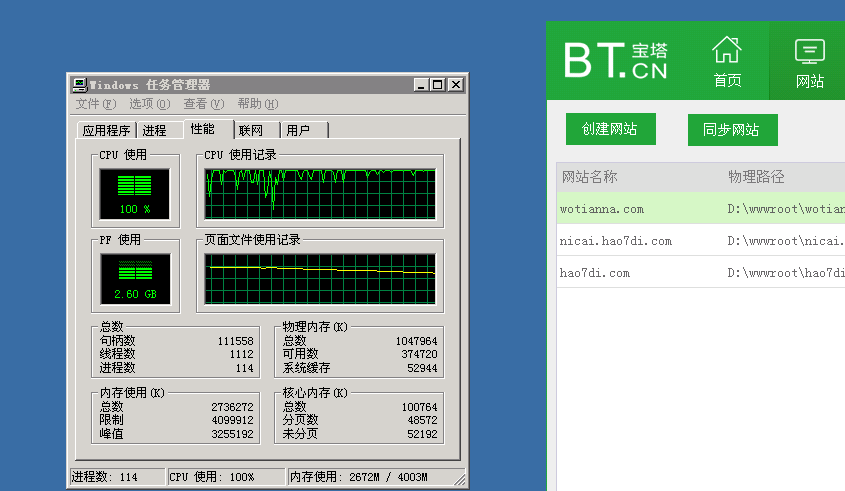845x491 pixels.
Task: Click the CPU 使用记录 history graph
Action: (320, 194)
